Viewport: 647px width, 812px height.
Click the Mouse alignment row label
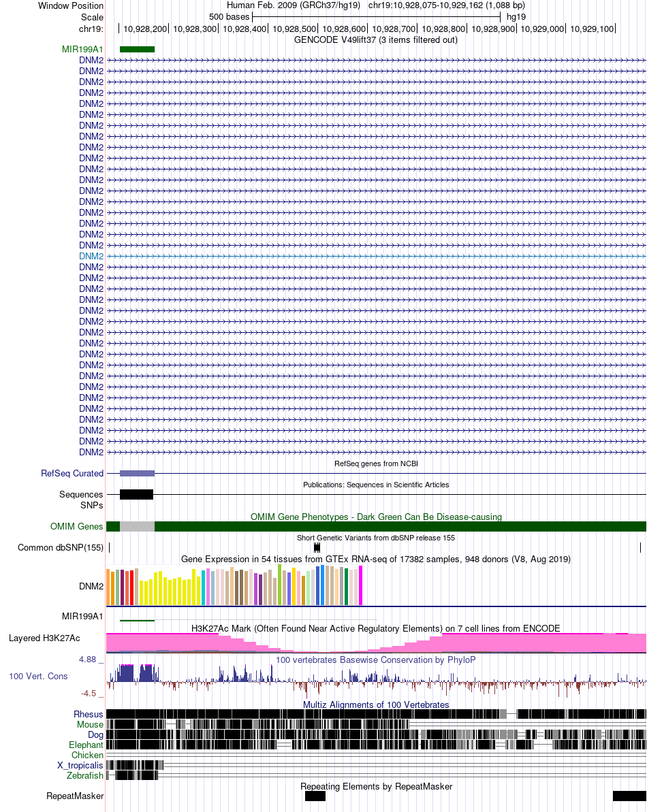(90, 724)
